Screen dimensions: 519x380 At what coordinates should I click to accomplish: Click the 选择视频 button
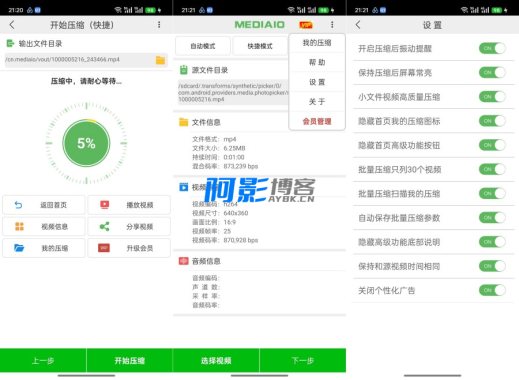[216, 360]
